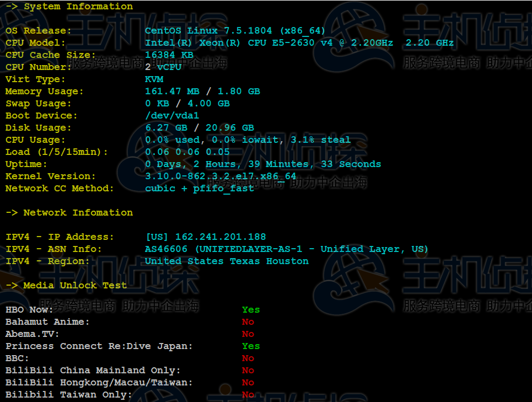Select the 'Yes' result for Princess Connect
This screenshot has width=532, height=402.
point(251,346)
